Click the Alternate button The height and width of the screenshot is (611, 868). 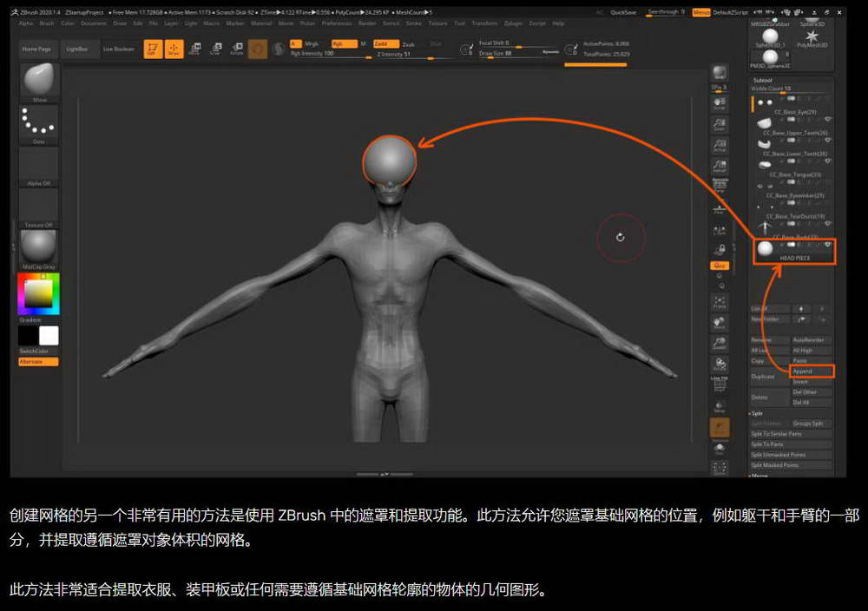38,361
